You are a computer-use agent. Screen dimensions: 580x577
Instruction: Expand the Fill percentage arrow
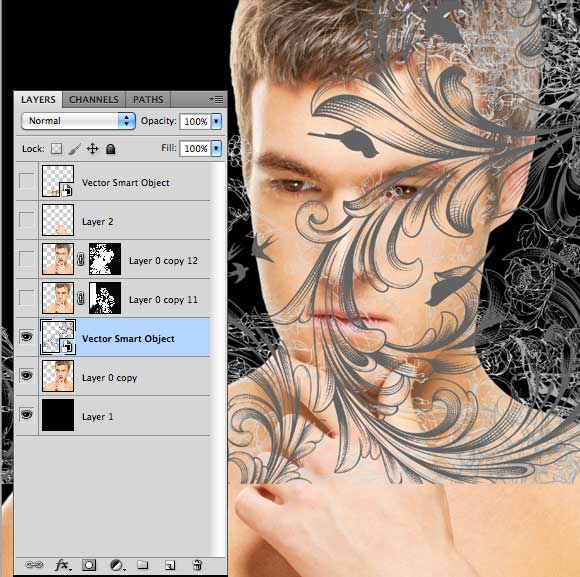[216, 148]
